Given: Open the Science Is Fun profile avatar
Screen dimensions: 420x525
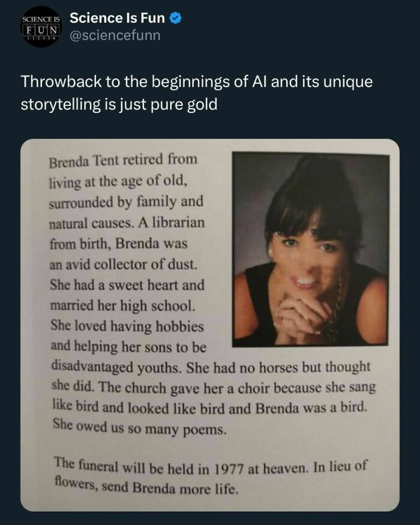Looking at the screenshot, I should 41,26.
